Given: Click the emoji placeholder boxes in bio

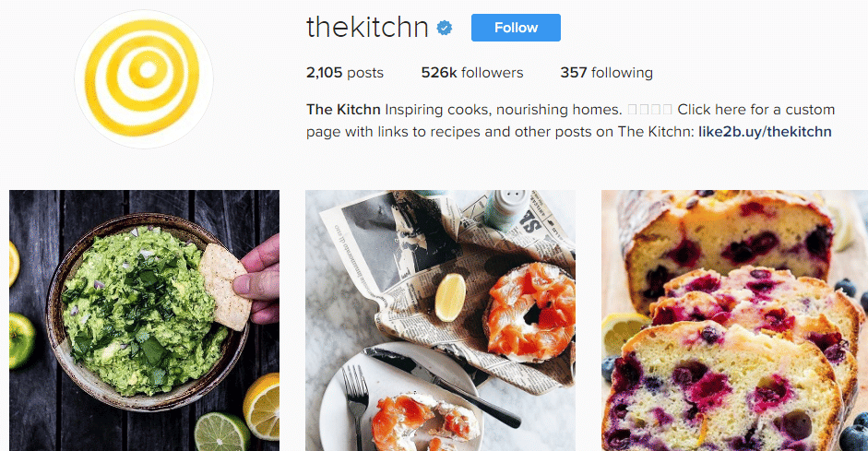Looking at the screenshot, I should pos(649,110).
